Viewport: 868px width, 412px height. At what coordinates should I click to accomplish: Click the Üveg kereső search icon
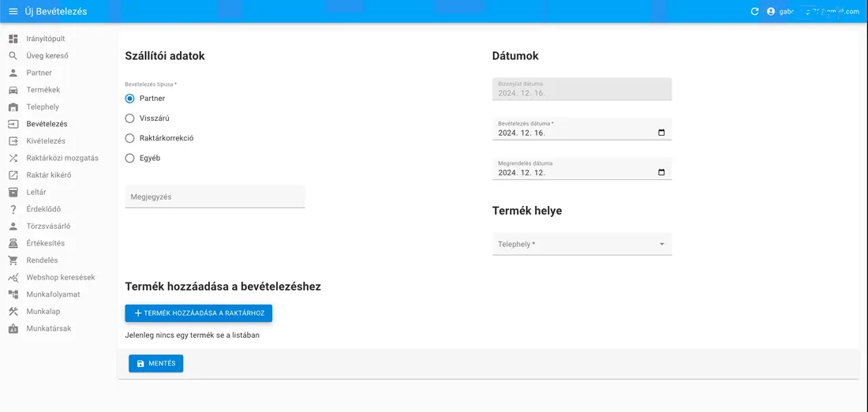click(x=13, y=56)
